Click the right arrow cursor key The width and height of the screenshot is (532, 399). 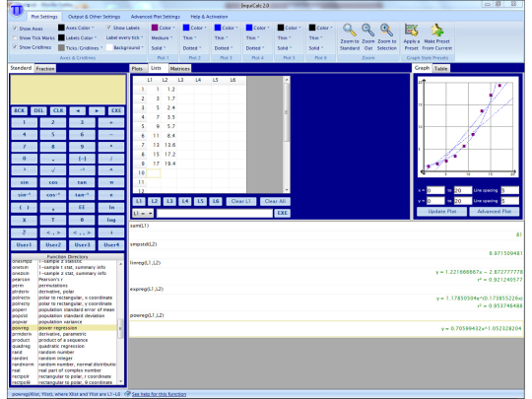tap(97, 110)
